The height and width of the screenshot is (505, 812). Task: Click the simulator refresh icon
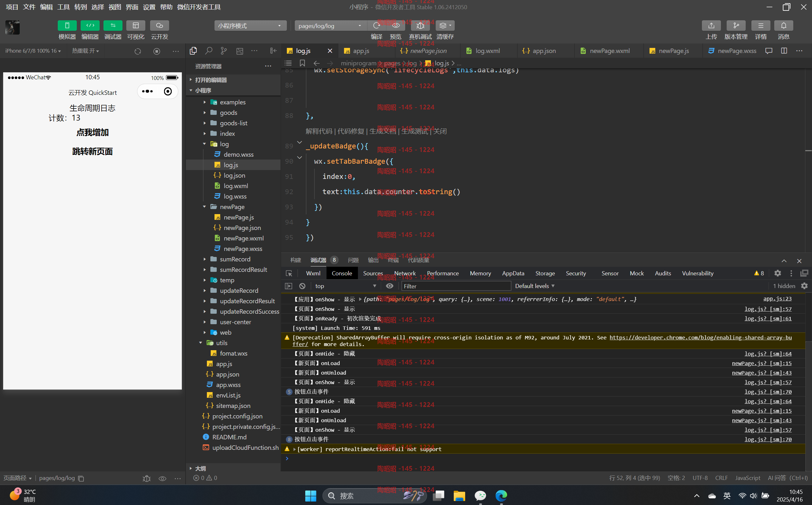(138, 51)
